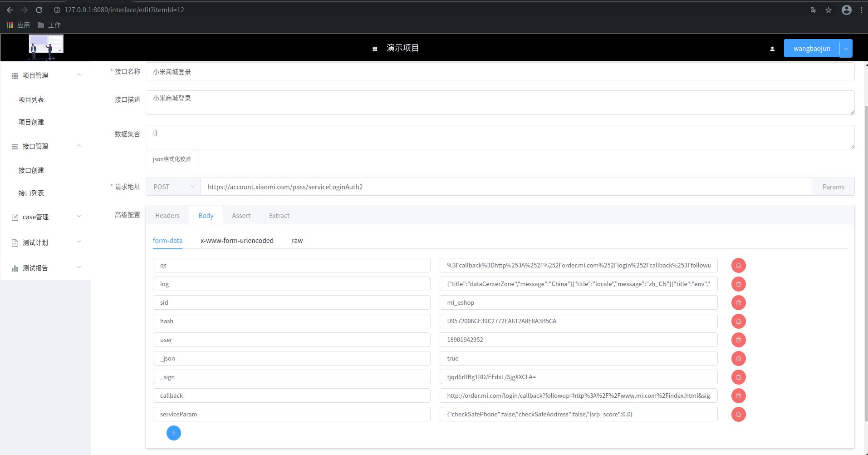Delete the sid form-data row
868x455 pixels.
tap(738, 302)
